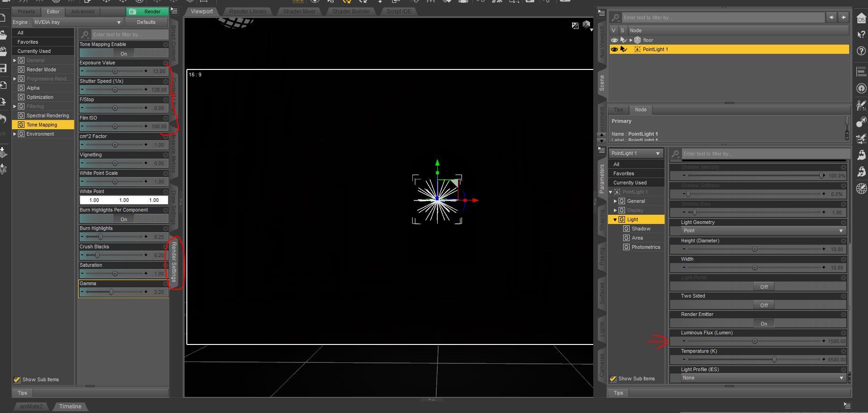The image size is (868, 413).
Task: Toggle selectability arrow for floor node
Action: coord(624,40)
